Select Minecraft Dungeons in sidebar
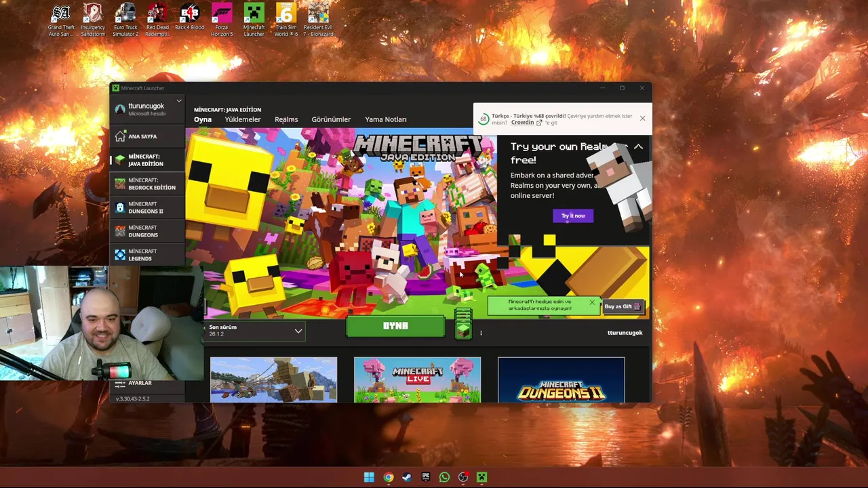Image resolution: width=868 pixels, height=488 pixels. [147, 231]
